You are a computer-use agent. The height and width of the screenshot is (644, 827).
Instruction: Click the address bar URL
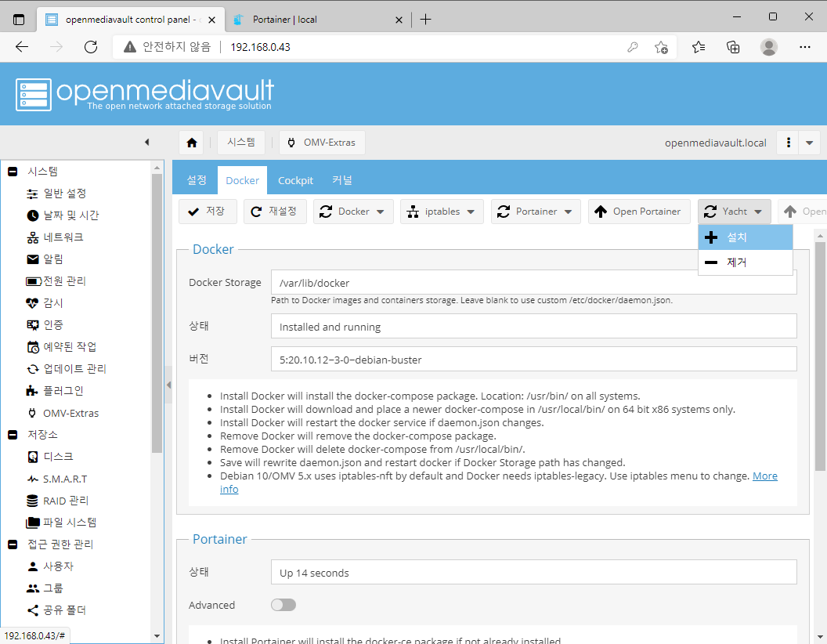tap(261, 47)
